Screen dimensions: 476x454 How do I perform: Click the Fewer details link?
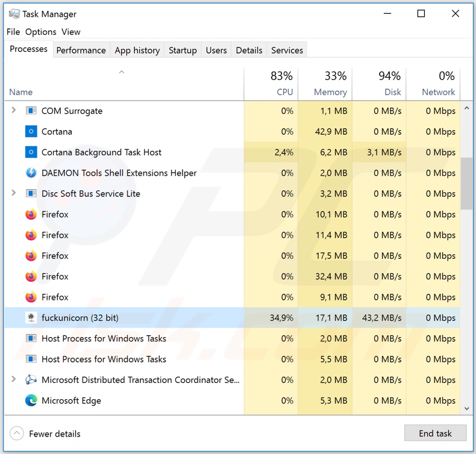point(55,434)
